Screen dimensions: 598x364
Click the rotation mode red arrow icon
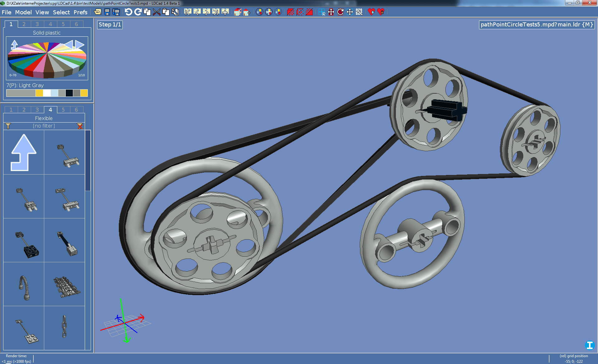click(340, 12)
